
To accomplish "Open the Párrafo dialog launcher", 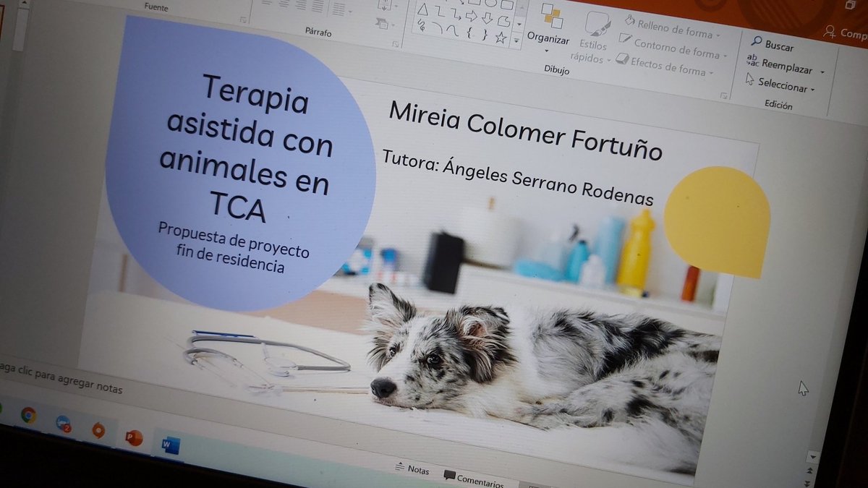I will [396, 44].
